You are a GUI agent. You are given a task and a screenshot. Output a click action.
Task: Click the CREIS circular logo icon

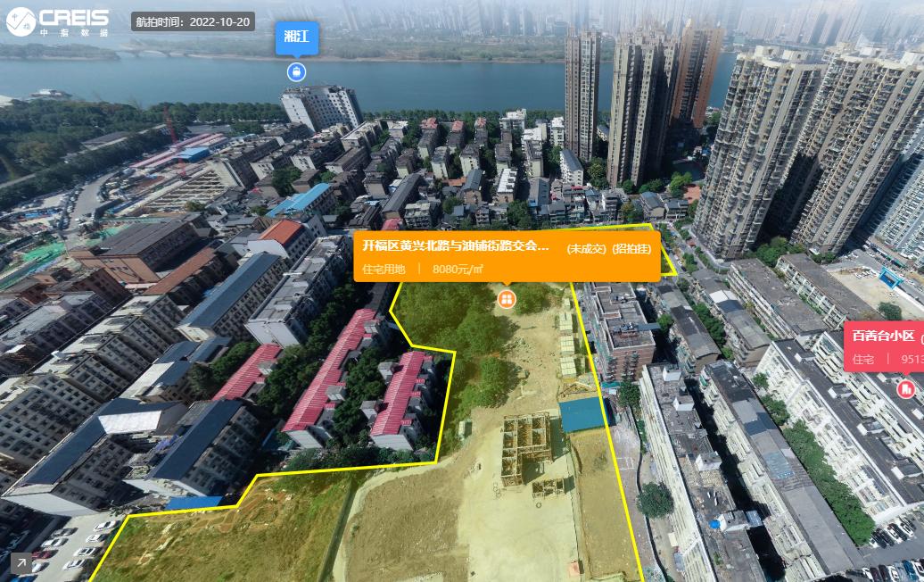point(21,21)
